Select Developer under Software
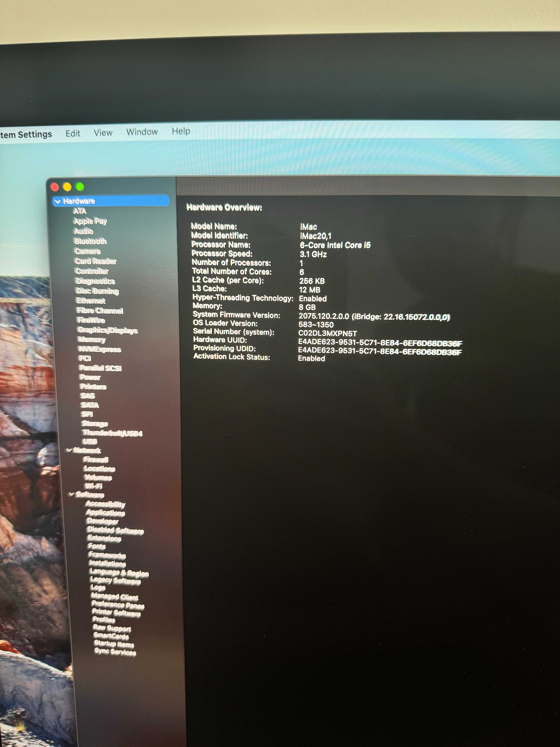Screen dimensions: 560x747 click(x=103, y=521)
